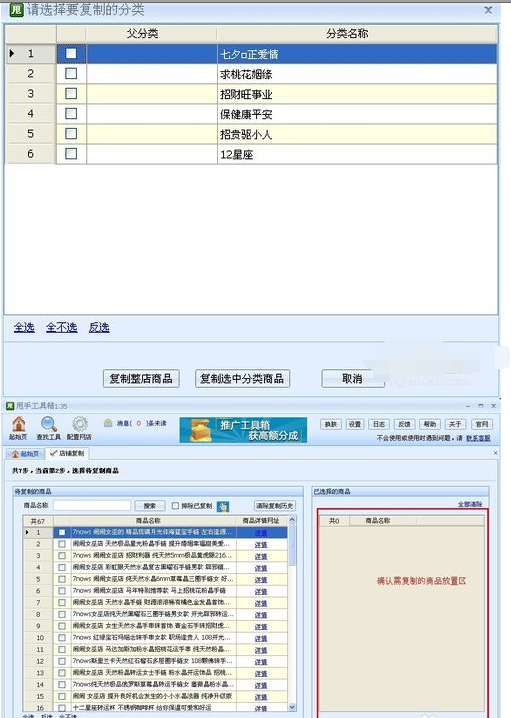Select the 12星座 category name cell
The image size is (511, 718).
point(357,154)
